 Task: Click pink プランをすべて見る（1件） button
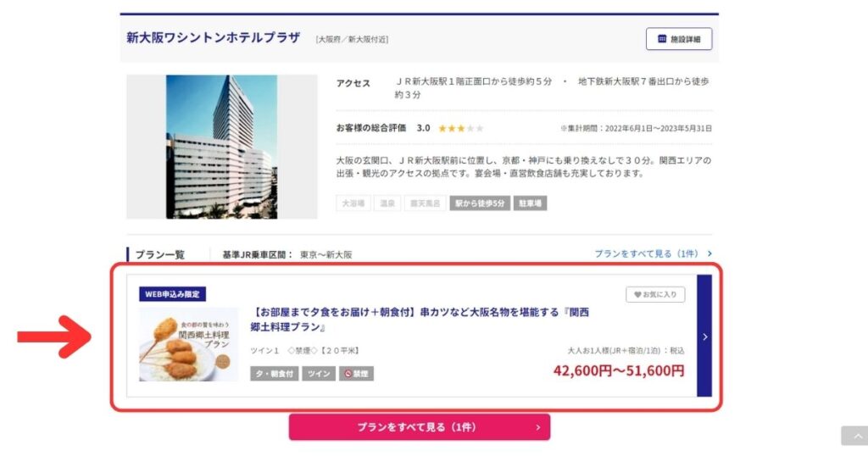[x=420, y=427]
